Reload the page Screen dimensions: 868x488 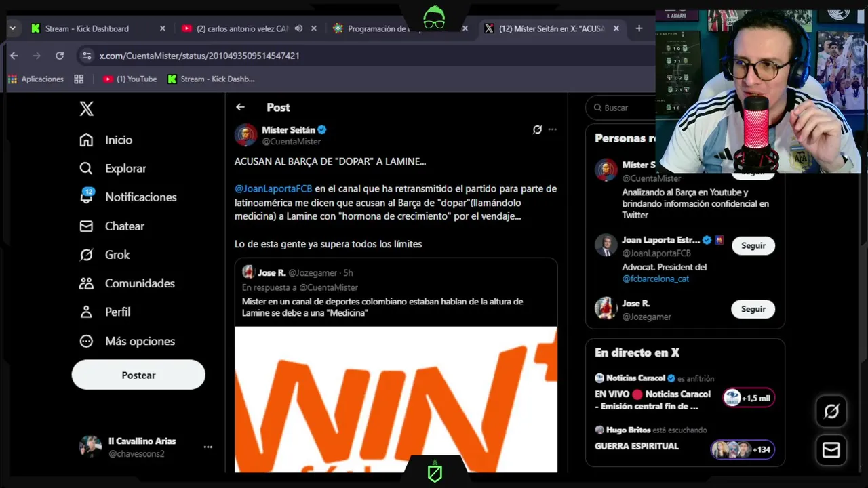pyautogui.click(x=60, y=56)
